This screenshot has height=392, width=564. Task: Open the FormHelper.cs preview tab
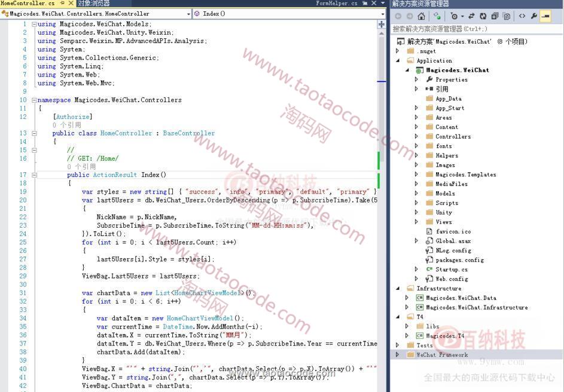pos(337,4)
